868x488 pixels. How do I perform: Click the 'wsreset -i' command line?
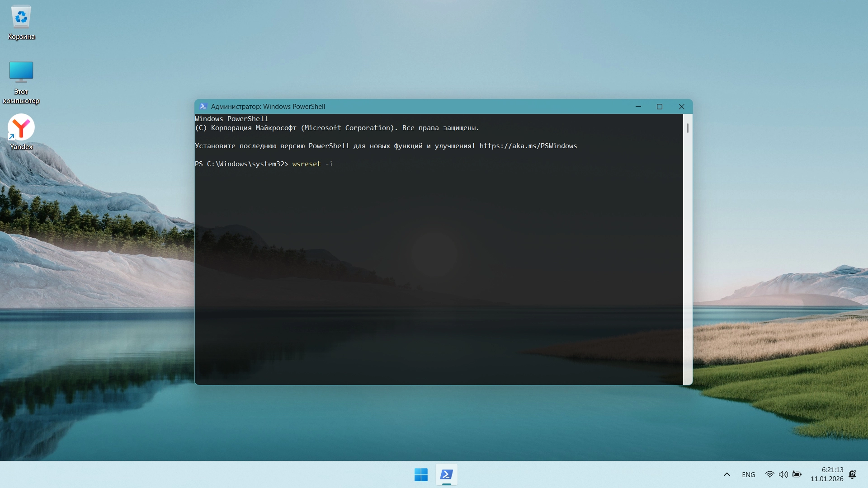point(312,164)
